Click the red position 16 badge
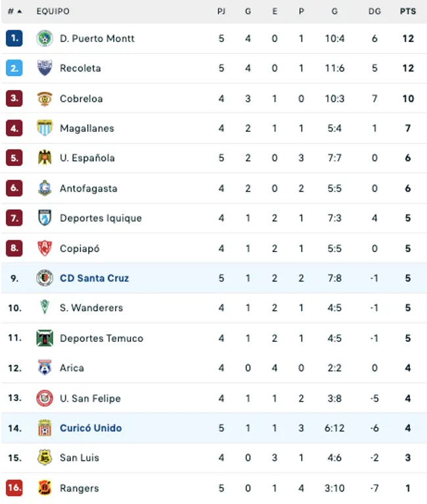The height and width of the screenshot is (504, 427). point(14,488)
